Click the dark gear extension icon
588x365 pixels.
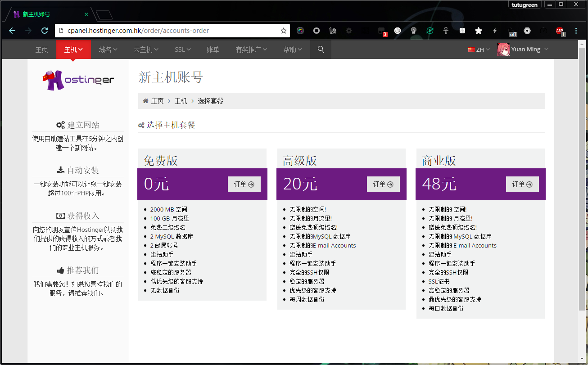pos(349,31)
